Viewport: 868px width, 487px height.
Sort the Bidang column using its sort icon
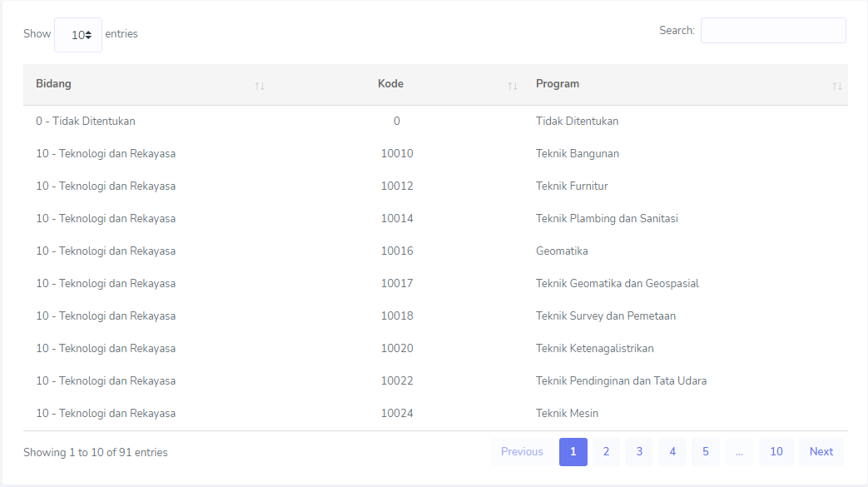[260, 84]
